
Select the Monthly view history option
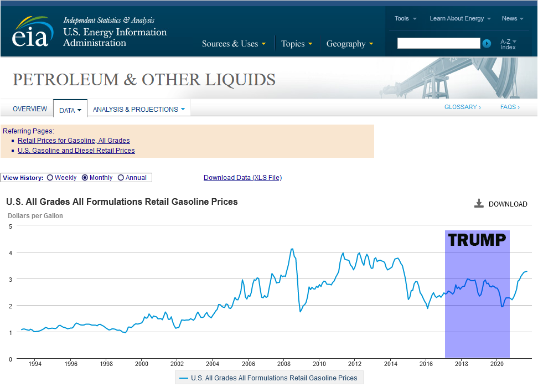(85, 178)
